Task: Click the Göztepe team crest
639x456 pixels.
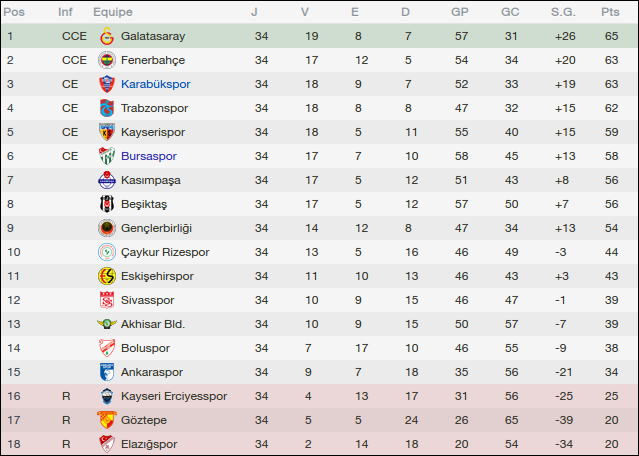Action: tap(106, 420)
